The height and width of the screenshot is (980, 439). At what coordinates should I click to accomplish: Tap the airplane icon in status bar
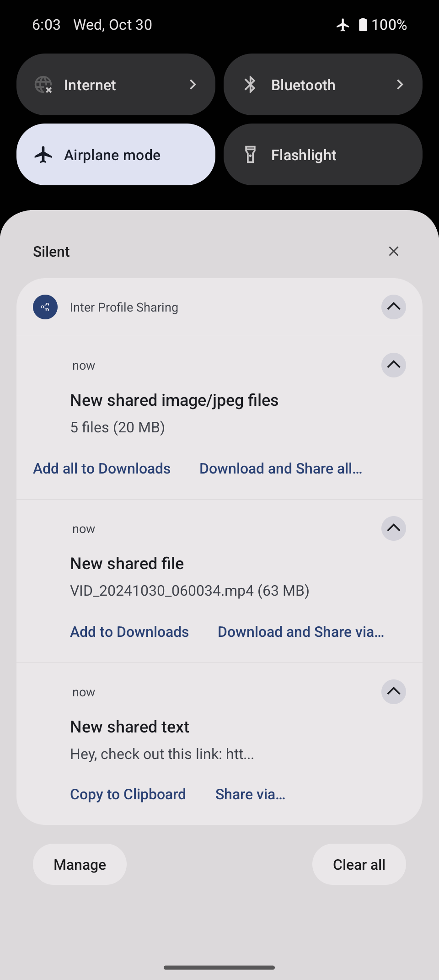(x=343, y=25)
